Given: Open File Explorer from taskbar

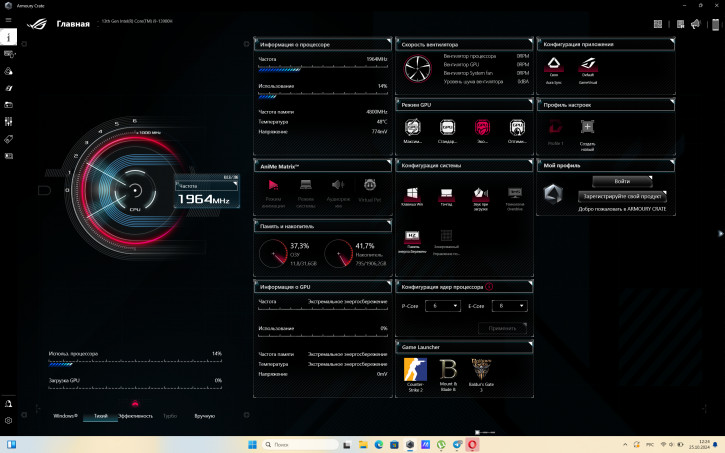Looking at the screenshot, I should coord(363,445).
